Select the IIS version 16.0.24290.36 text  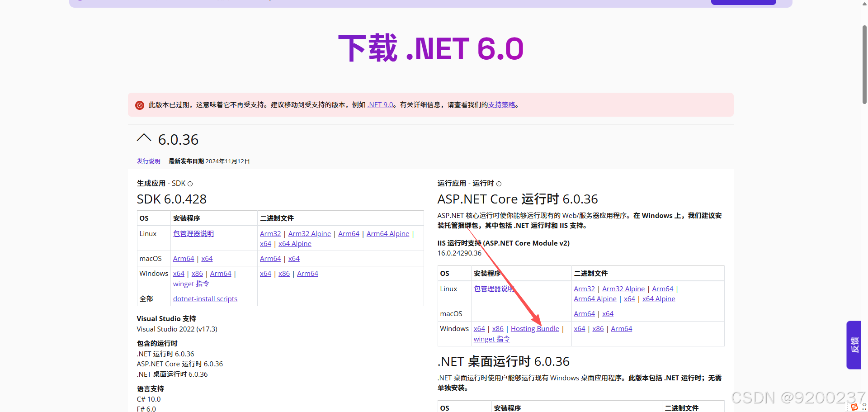point(459,253)
